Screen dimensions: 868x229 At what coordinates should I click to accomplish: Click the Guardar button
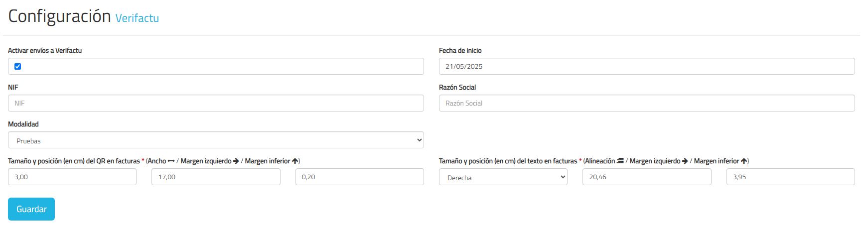coord(31,209)
